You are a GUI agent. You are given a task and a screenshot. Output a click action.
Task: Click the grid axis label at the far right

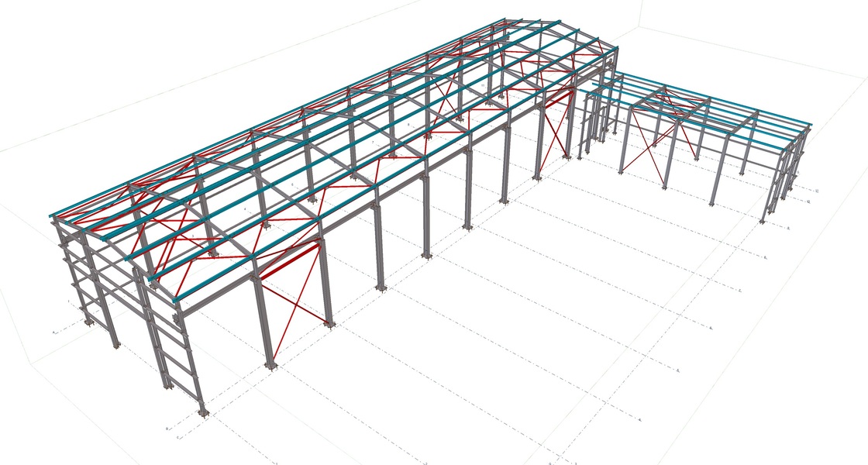817,190
